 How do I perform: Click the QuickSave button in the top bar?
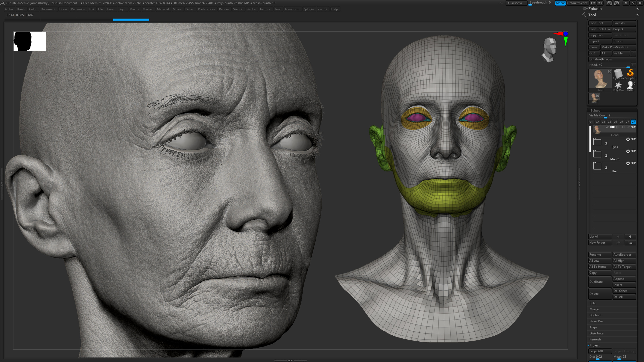[x=516, y=3]
